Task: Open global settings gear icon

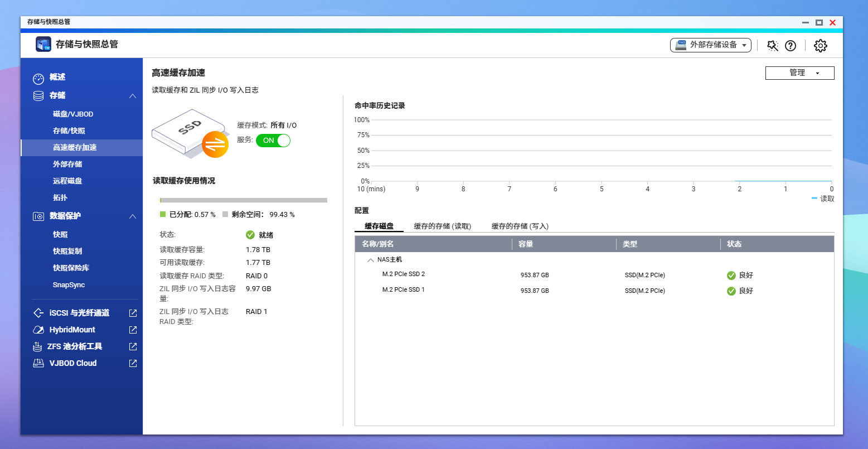Action: pos(820,46)
